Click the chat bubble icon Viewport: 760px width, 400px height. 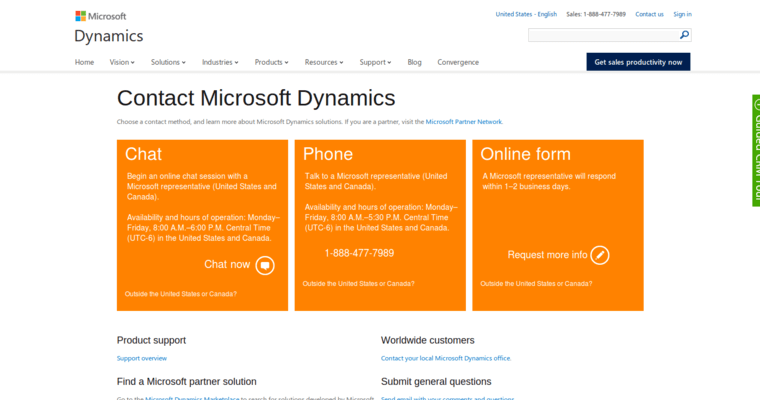point(265,265)
